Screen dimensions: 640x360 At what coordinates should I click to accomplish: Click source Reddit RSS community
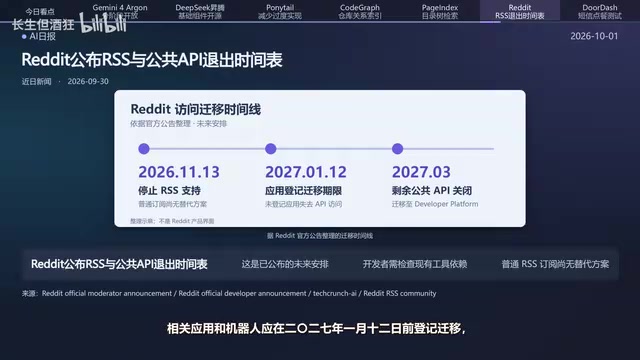pos(400,293)
